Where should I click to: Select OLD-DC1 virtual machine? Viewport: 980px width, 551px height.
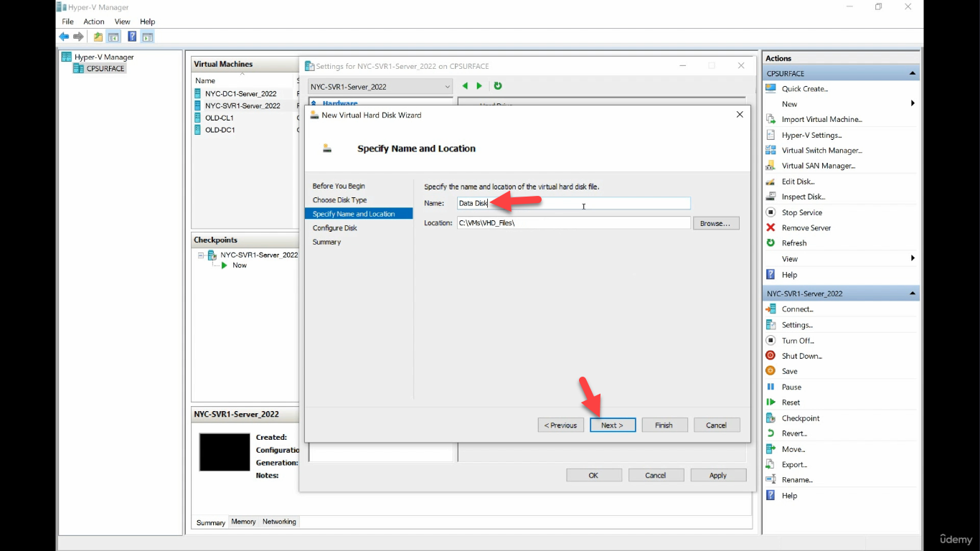click(x=220, y=130)
